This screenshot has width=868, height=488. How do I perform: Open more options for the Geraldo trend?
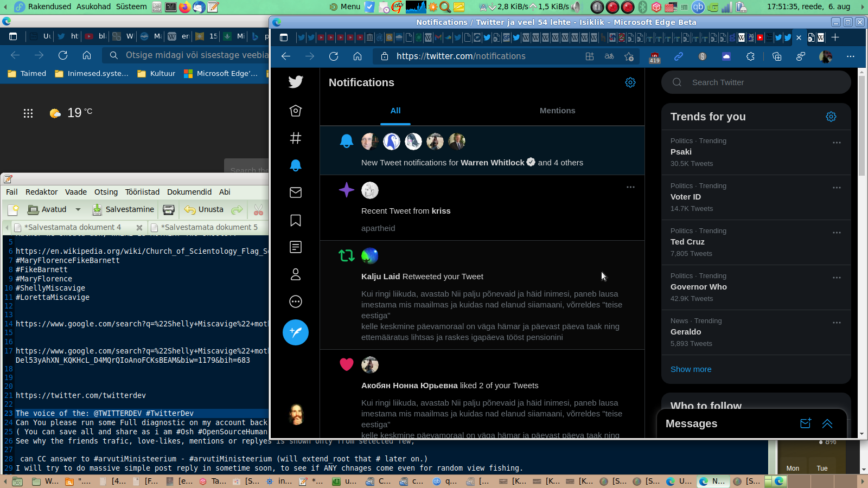tap(837, 323)
